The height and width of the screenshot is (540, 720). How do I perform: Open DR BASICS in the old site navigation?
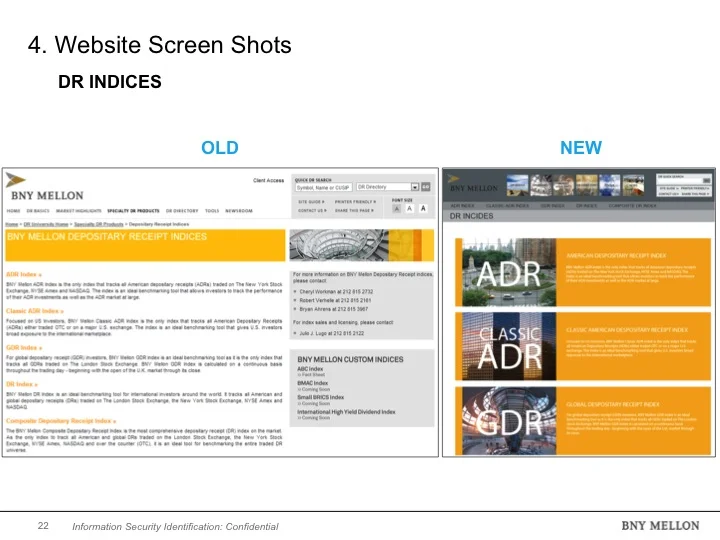(38, 211)
